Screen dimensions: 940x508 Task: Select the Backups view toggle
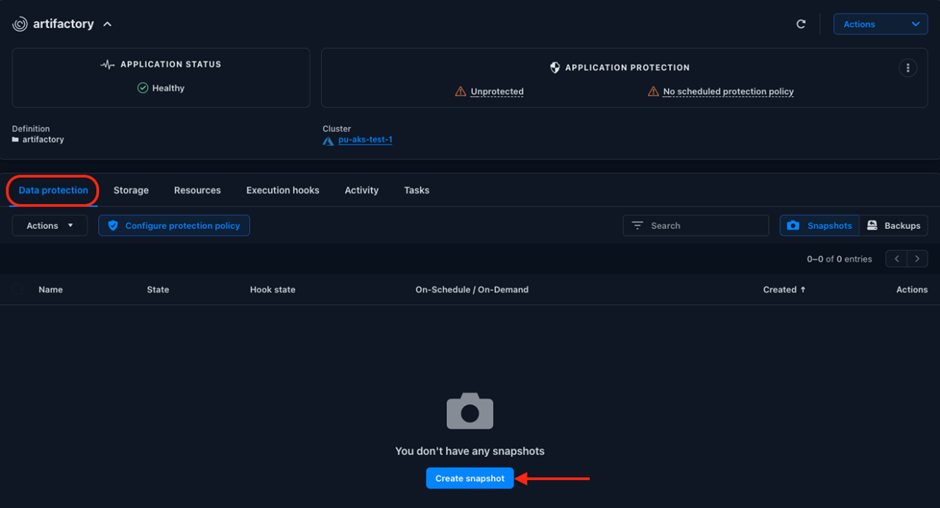894,226
